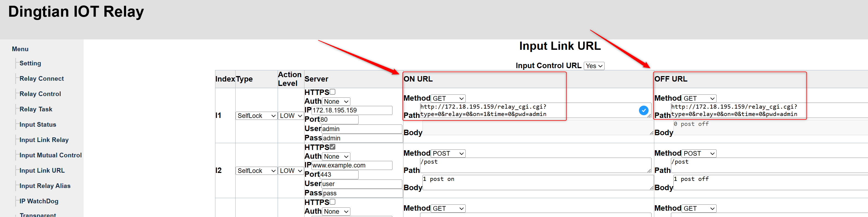Click the I1 IP field 172.18.195.159
The height and width of the screenshot is (217, 868).
(352, 110)
